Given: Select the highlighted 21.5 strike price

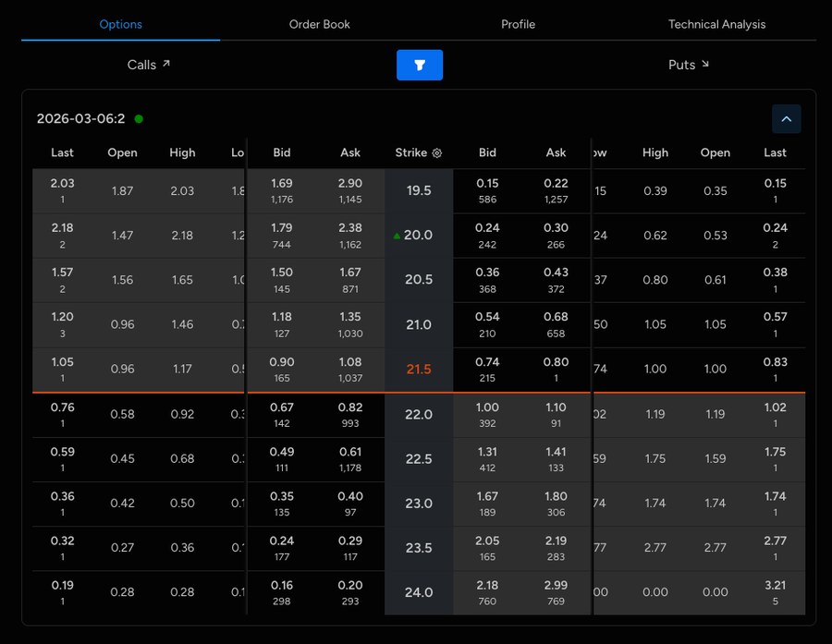Looking at the screenshot, I should pos(419,369).
